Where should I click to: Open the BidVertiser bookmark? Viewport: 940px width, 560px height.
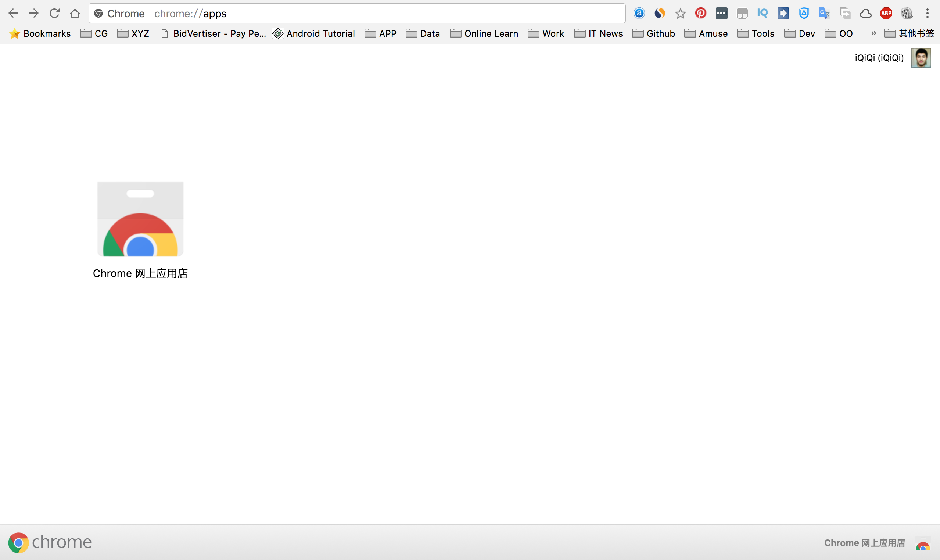click(x=213, y=33)
